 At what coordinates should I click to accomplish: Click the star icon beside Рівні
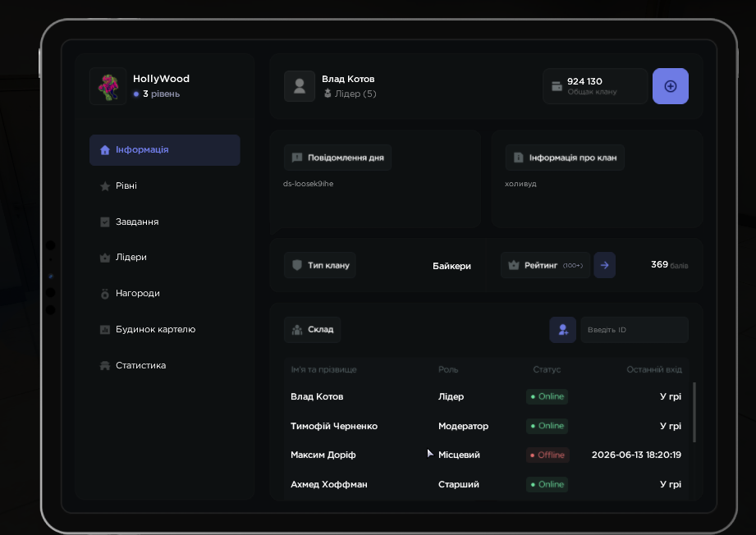104,186
